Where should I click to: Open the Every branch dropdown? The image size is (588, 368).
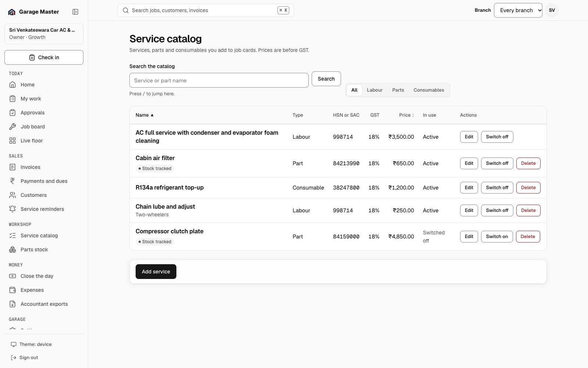[x=518, y=10]
